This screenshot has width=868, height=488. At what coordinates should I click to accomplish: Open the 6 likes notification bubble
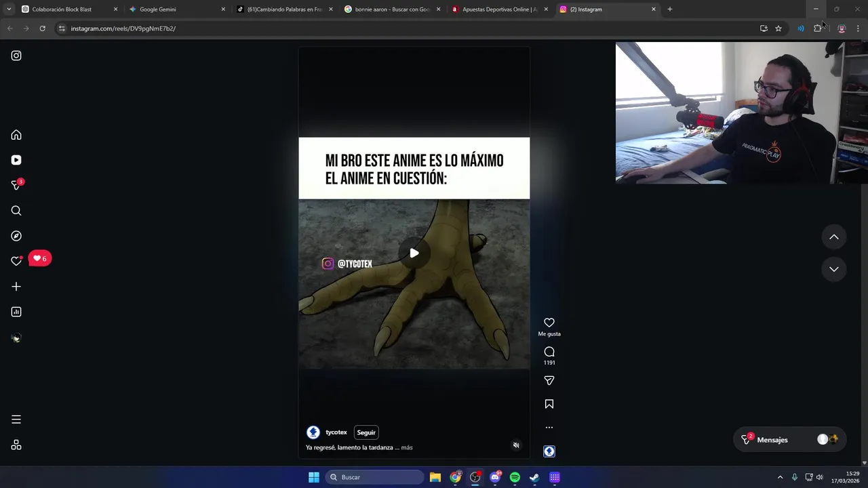tap(40, 258)
